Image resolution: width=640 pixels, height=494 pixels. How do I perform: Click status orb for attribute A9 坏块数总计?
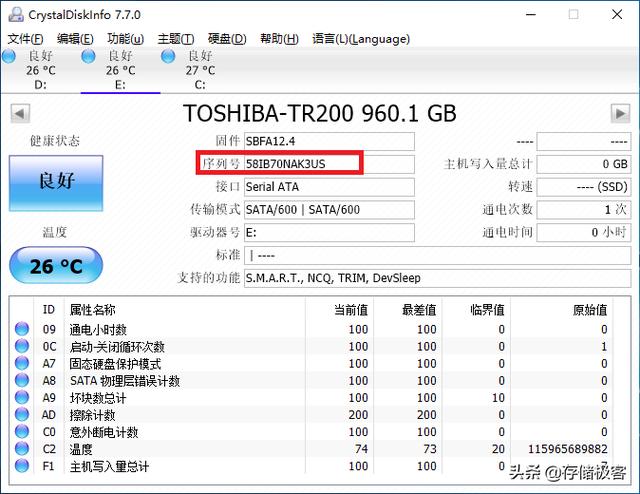click(x=22, y=398)
